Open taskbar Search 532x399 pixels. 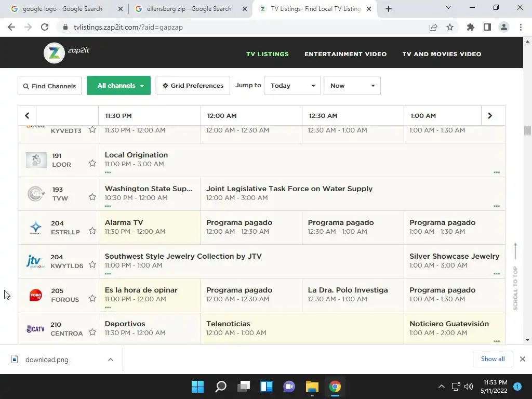pyautogui.click(x=220, y=387)
